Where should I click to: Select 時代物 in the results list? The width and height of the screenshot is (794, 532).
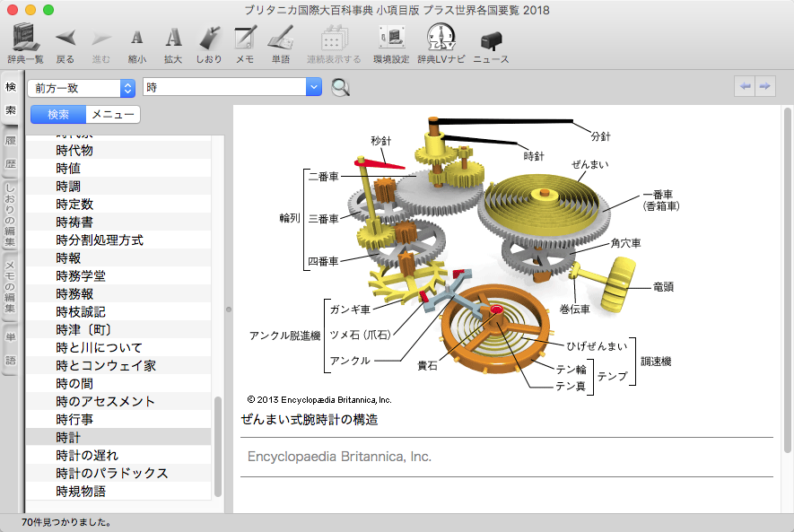click(x=118, y=151)
